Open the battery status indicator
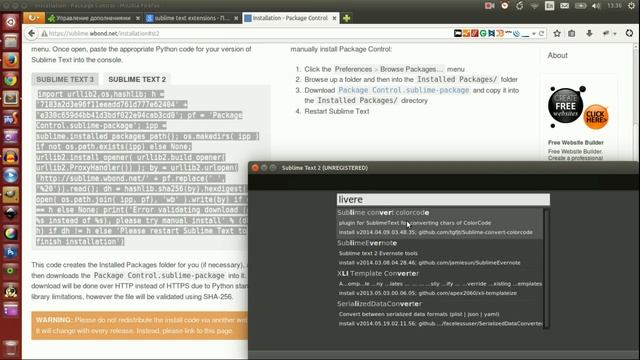Screen dimensions: 640x360 (580, 6)
